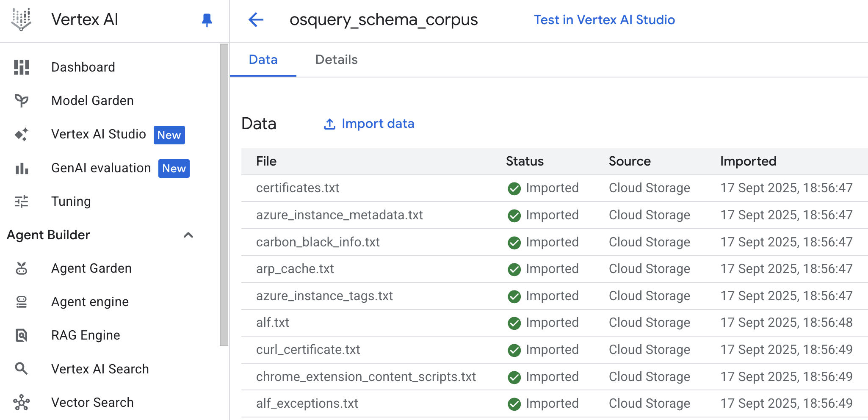Open the Dashboard from the sidebar
This screenshot has height=420, width=868.
83,66
